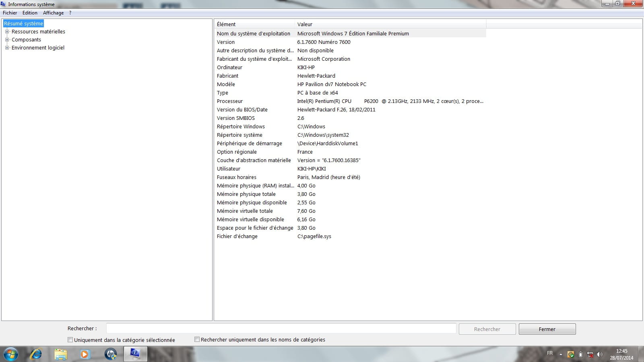The image size is (644, 362).
Task: Click the battery tray icon
Action: click(580, 354)
